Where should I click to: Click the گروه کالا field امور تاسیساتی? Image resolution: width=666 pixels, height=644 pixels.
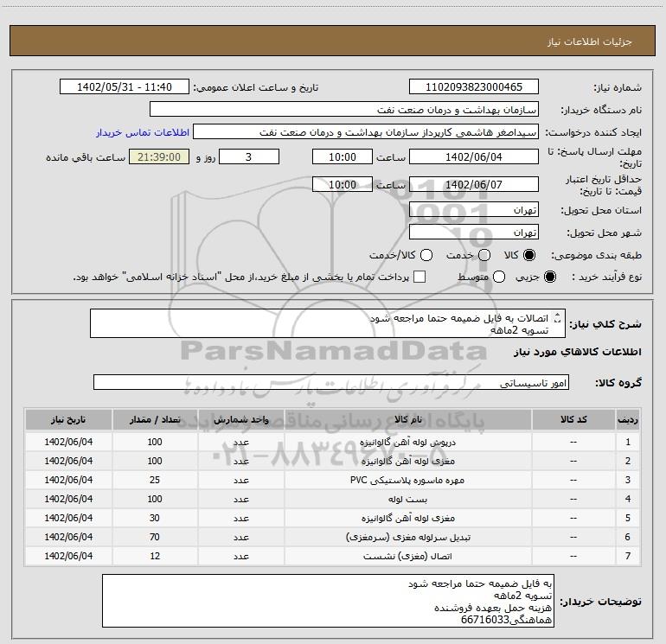(x=331, y=382)
